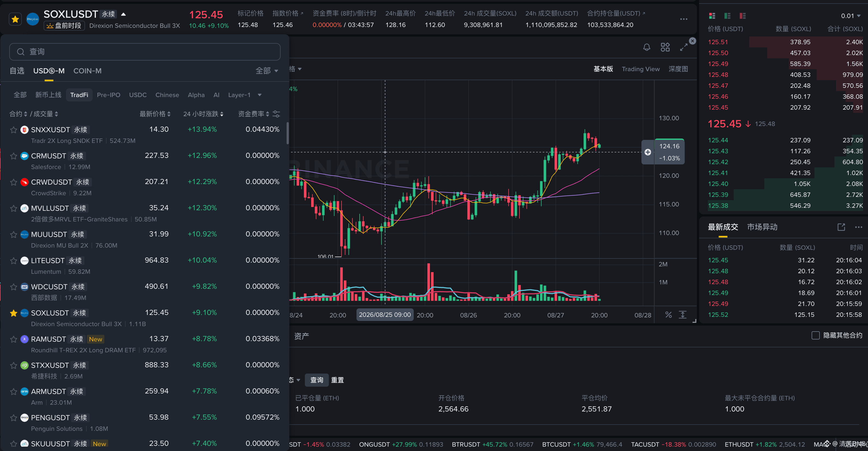Favorite CRWDUSDT with its star
Screen dimensions: 868x451
(13, 182)
